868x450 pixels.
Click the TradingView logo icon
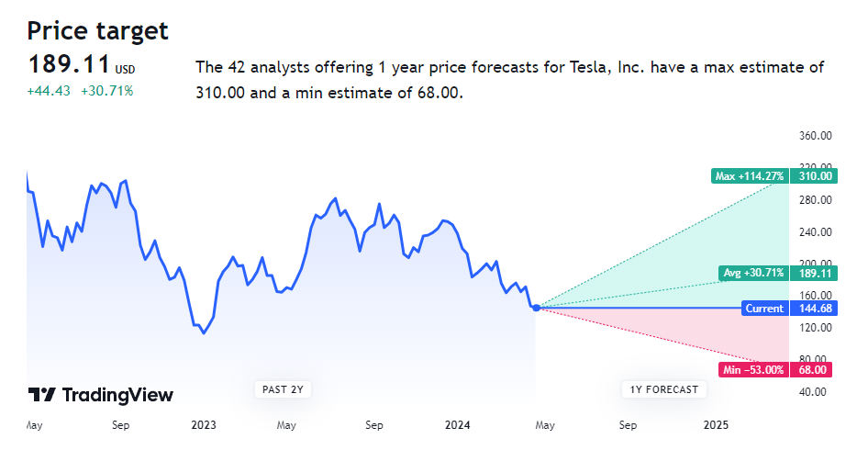[x=41, y=395]
